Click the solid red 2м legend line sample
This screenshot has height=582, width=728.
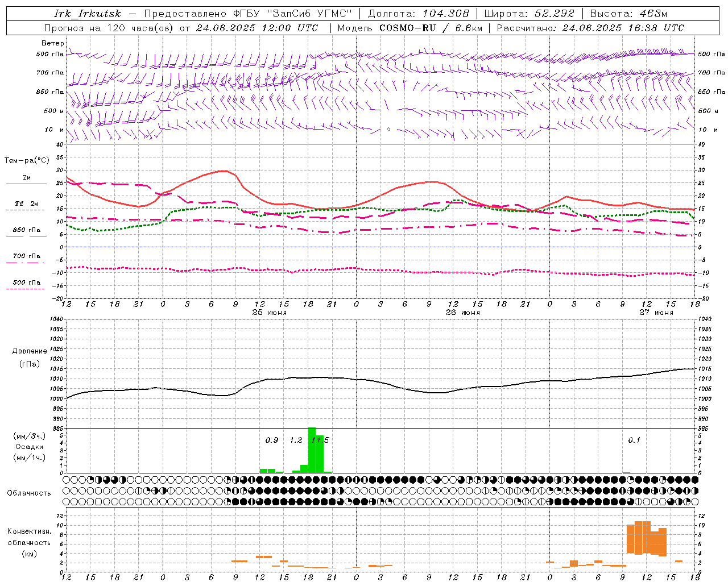(x=26, y=184)
